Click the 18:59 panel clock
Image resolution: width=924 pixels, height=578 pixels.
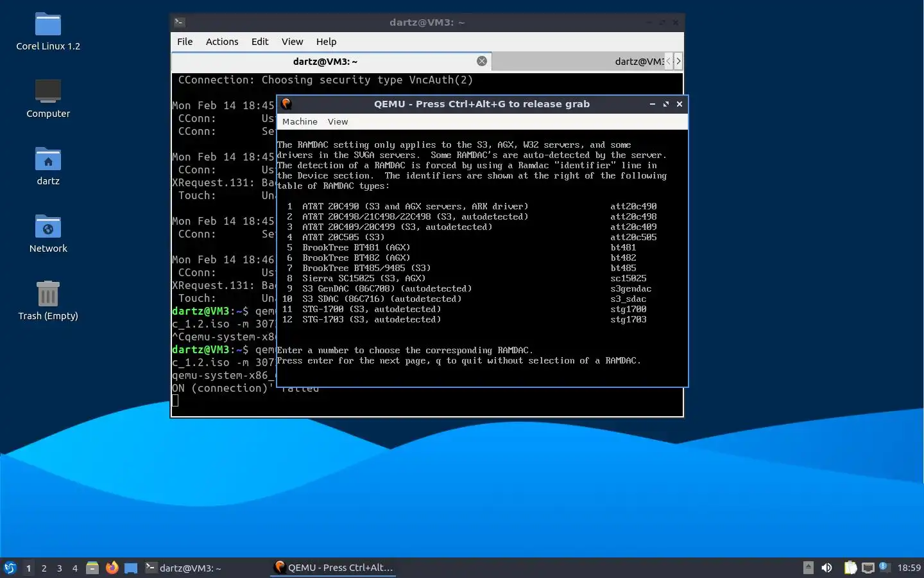[909, 568]
